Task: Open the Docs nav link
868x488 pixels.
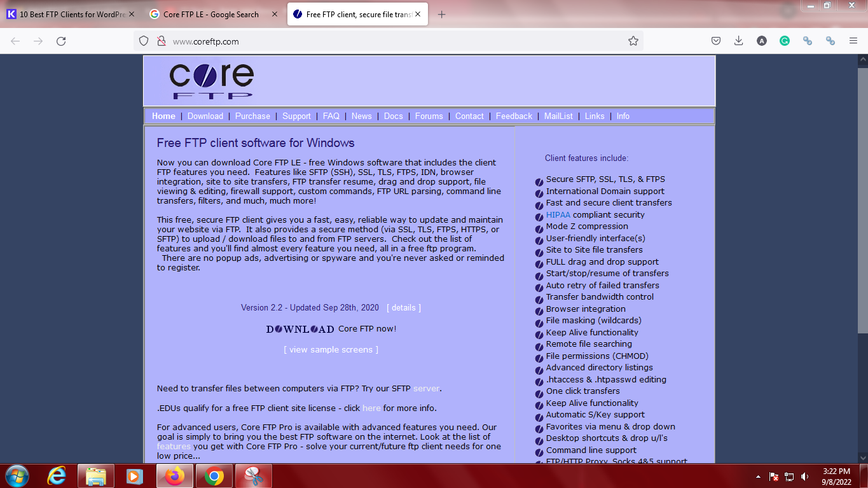Action: (x=394, y=116)
